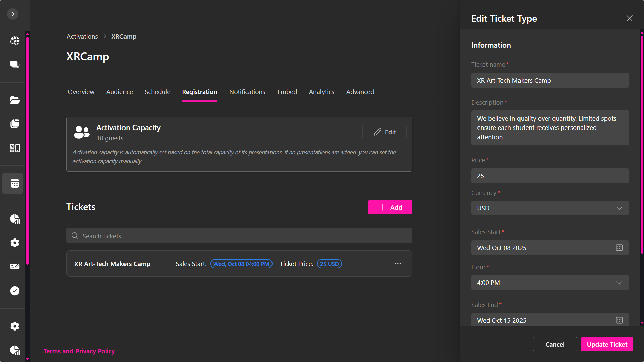Open the Hour dropdown set to 4:00 PM

(x=550, y=283)
